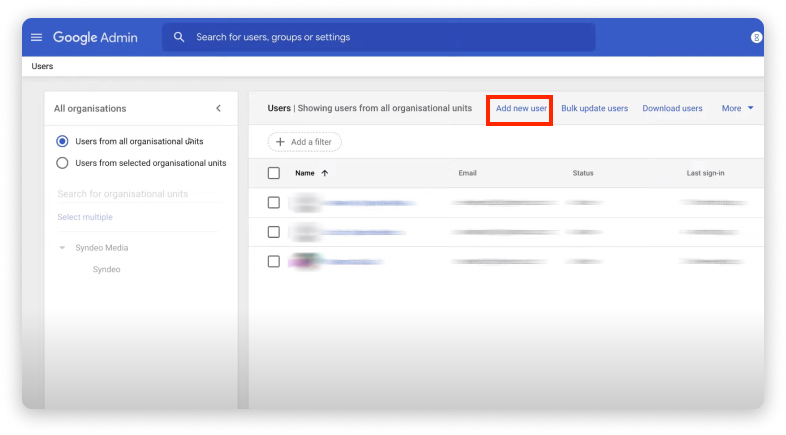Image resolution: width=786 pixels, height=435 pixels.
Task: Toggle the select-all users checkbox
Action: pyautogui.click(x=274, y=173)
